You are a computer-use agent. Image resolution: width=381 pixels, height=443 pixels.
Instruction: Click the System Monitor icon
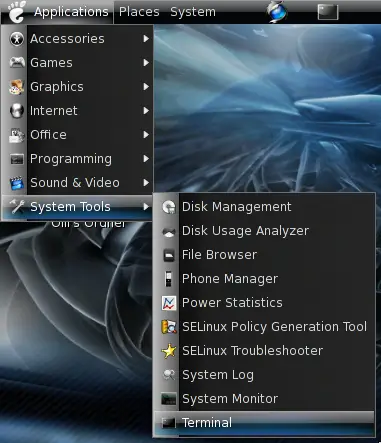point(169,399)
